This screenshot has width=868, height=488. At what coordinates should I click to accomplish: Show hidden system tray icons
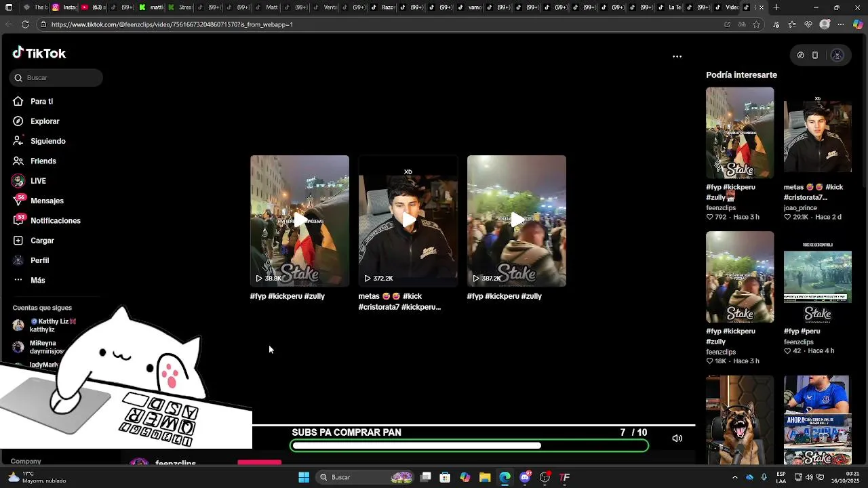(x=734, y=477)
